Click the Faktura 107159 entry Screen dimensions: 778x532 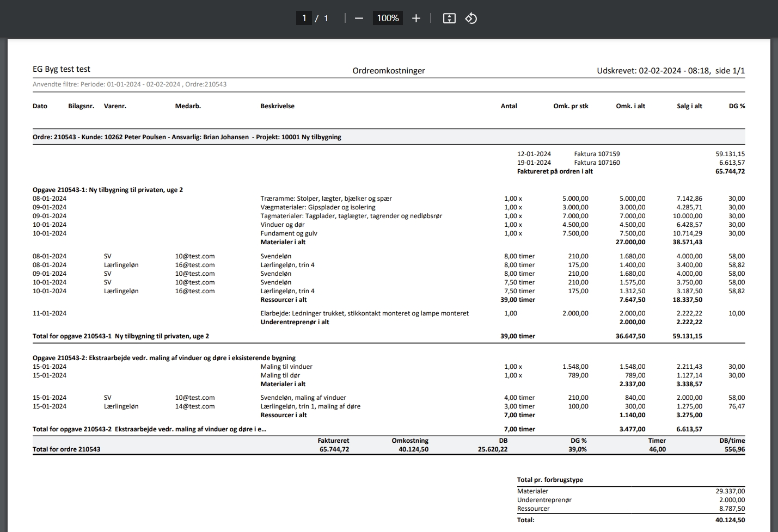(597, 154)
